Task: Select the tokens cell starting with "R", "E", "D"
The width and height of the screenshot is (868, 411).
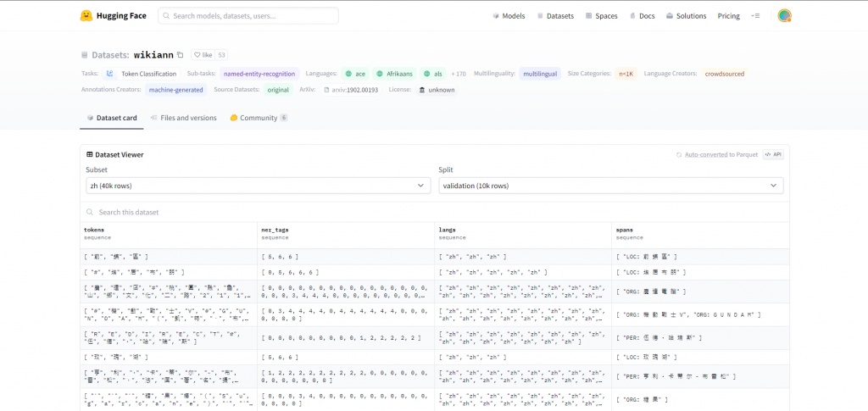Action: tap(169, 338)
